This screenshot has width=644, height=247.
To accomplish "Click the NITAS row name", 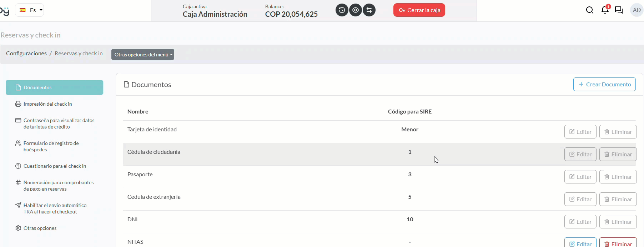I will click(x=135, y=242).
